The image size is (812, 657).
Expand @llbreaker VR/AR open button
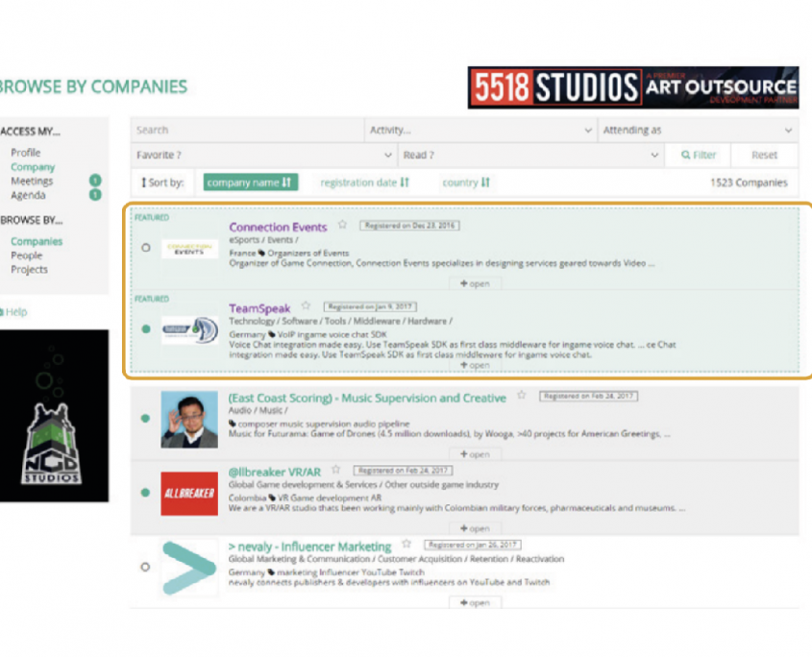pyautogui.click(x=475, y=528)
